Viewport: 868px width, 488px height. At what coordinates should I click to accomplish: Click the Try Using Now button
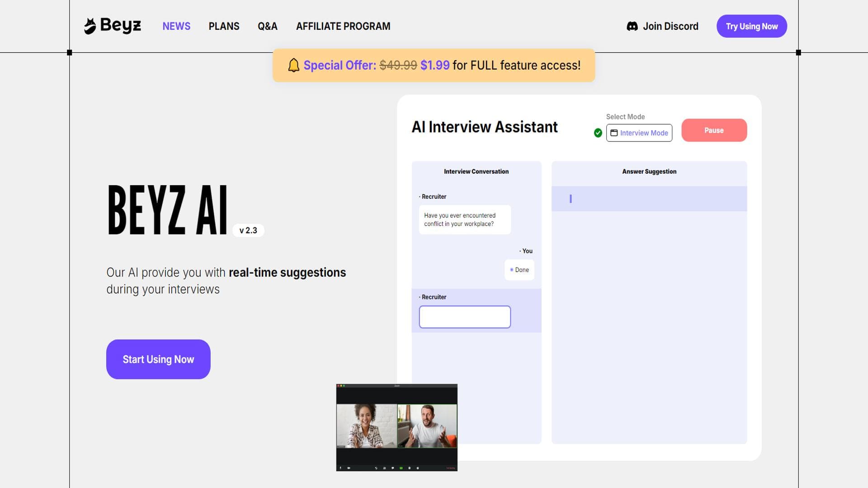point(752,26)
